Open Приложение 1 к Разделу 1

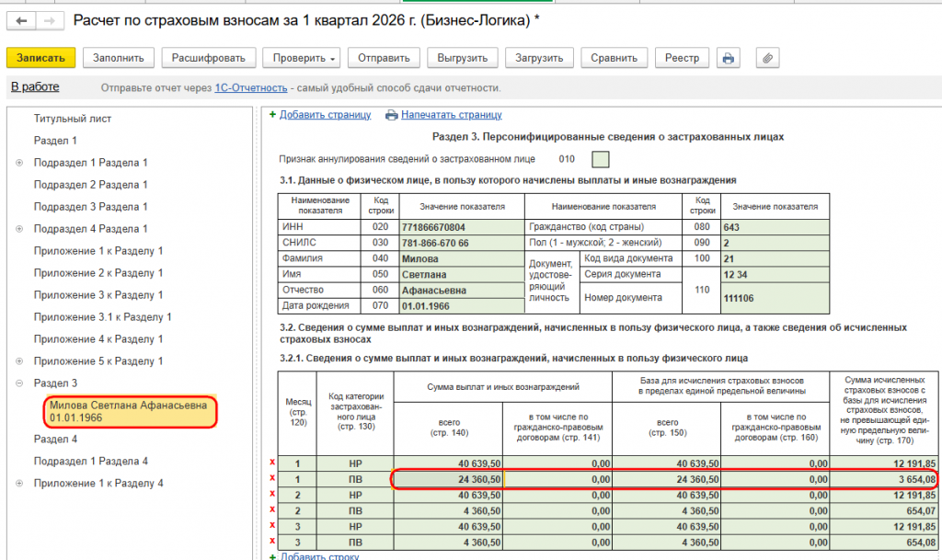pyautogui.click(x=98, y=251)
